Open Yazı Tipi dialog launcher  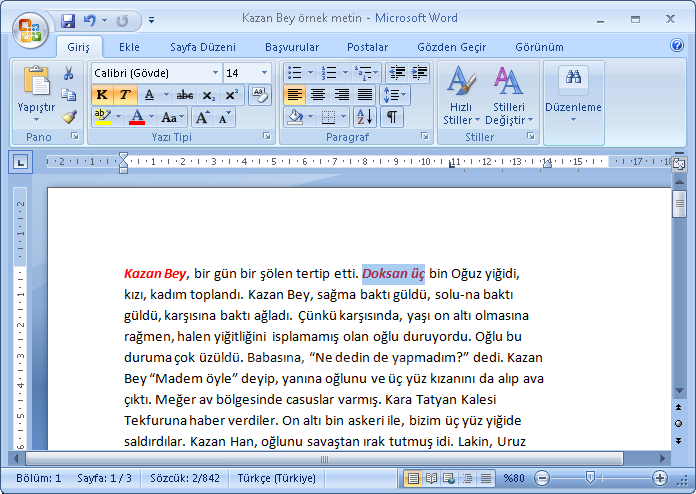(x=267, y=136)
